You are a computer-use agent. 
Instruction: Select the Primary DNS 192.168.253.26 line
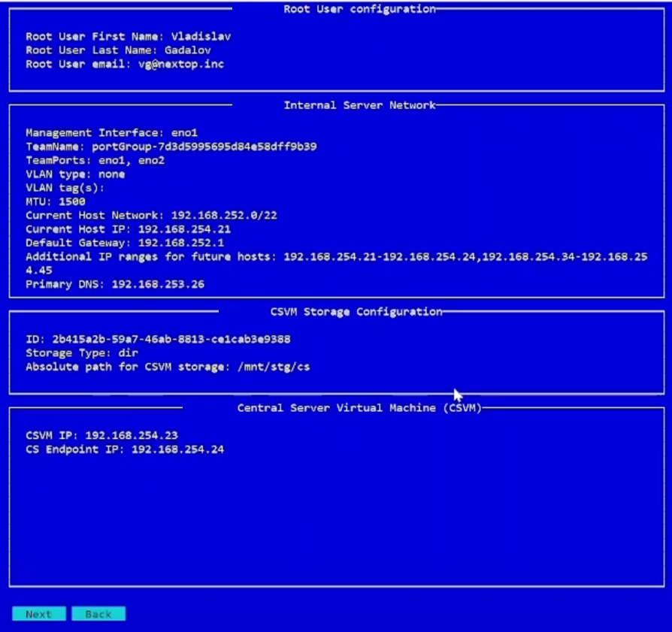pos(114,285)
